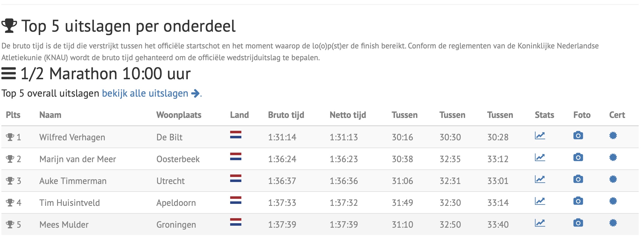Open stats chart for Marijn van der Meer
644x247 pixels.
[x=540, y=157]
